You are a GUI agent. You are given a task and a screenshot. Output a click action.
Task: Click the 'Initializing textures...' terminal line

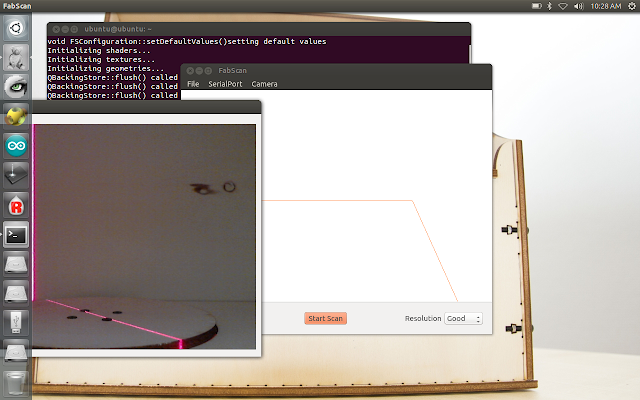point(101,60)
